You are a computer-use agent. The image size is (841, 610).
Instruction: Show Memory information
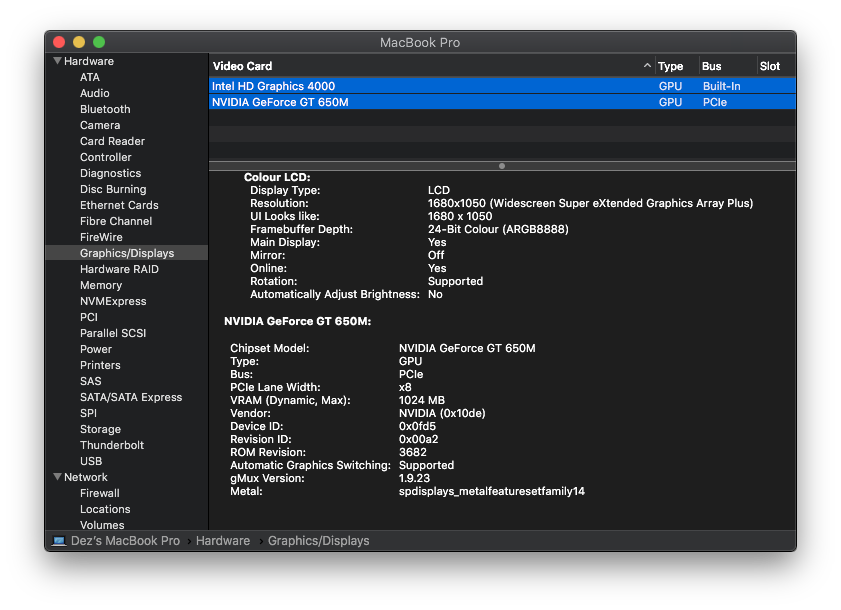(x=101, y=285)
